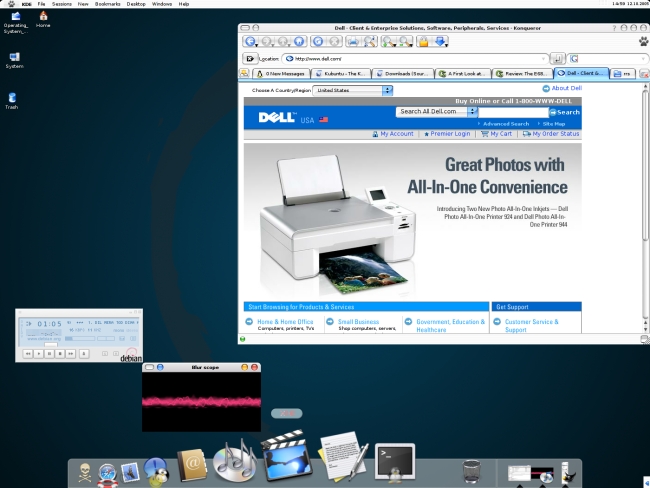650x488 pixels.
Task: Click the Dell search text field
Action: pyautogui.click(x=513, y=112)
